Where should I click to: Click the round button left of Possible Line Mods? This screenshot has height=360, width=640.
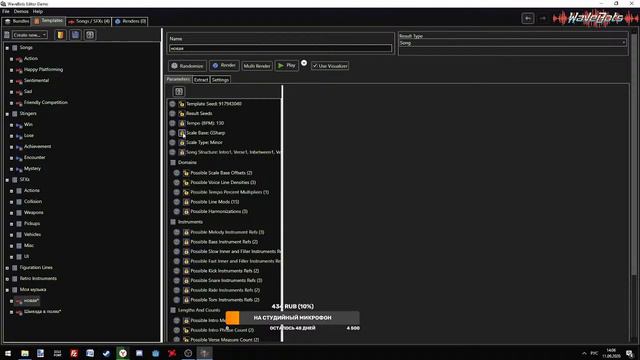(x=176, y=202)
